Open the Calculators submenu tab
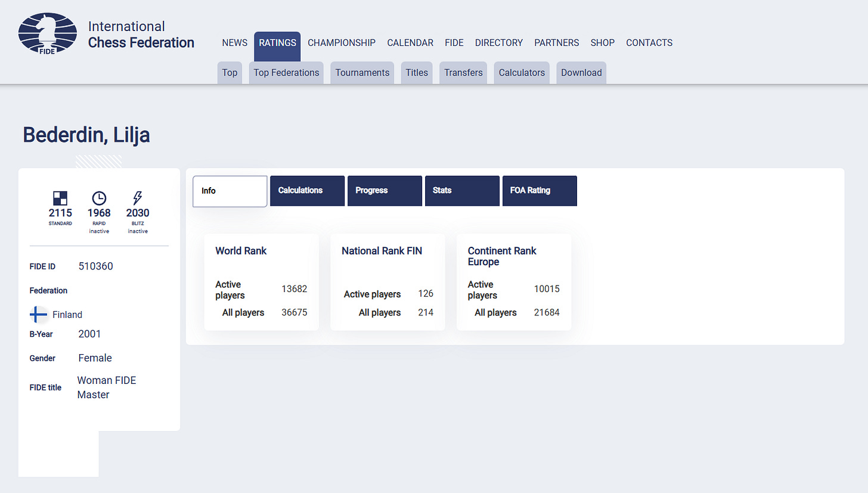 click(x=522, y=73)
